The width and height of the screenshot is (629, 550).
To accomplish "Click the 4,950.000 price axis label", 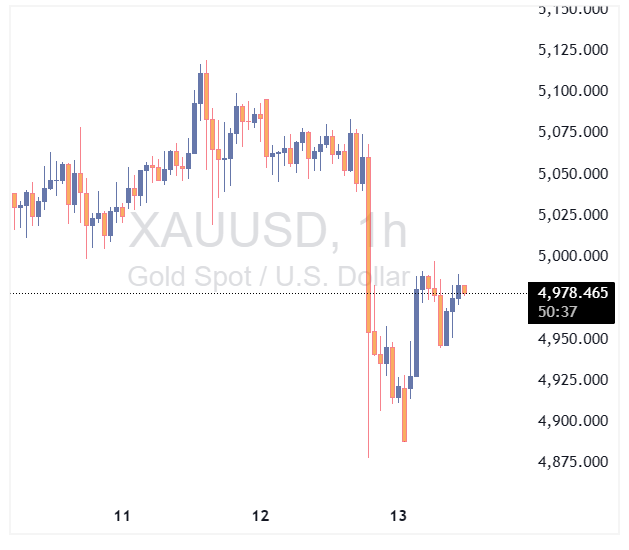I will click(573, 338).
